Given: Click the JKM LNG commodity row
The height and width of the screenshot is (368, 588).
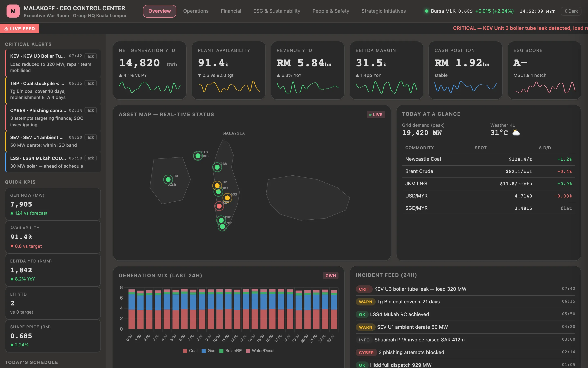Looking at the screenshot, I should tap(488, 184).
